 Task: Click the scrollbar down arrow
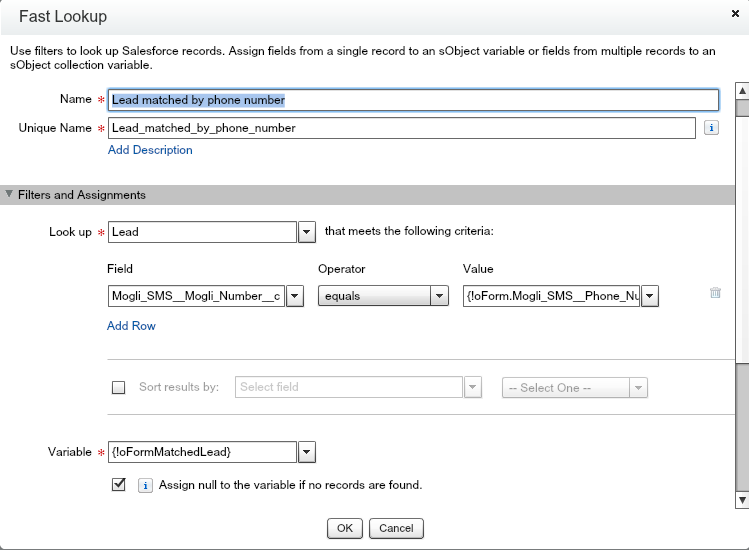[x=742, y=500]
